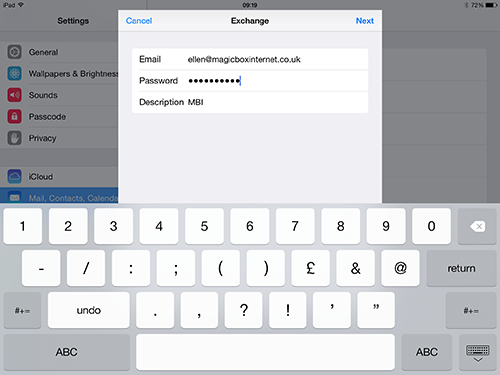Tap the 0 key
The width and height of the screenshot is (500, 375).
pyautogui.click(x=431, y=226)
